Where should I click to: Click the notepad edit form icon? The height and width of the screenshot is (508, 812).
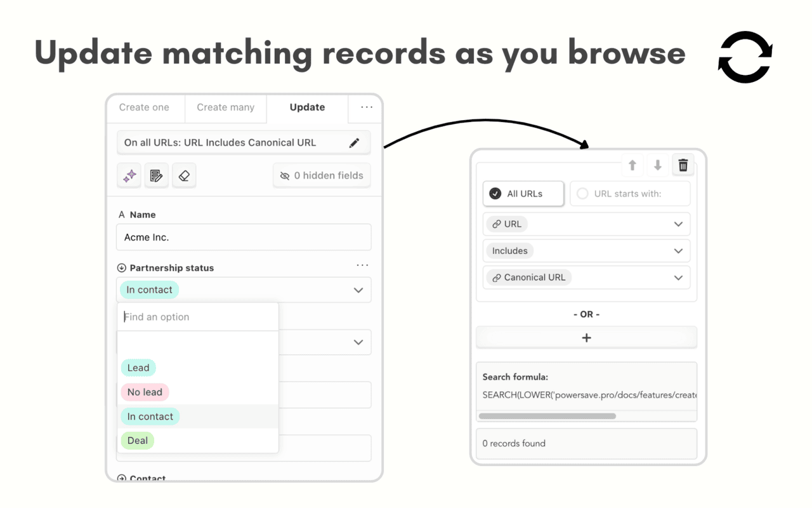click(156, 176)
